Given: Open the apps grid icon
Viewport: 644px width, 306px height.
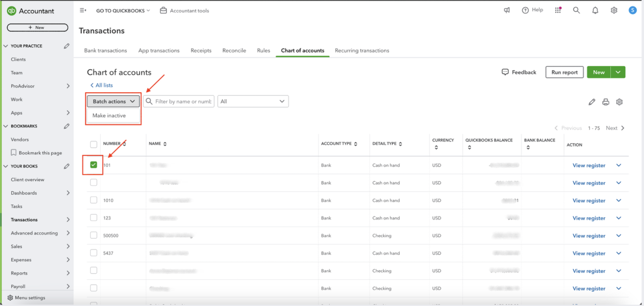Looking at the screenshot, I should click(558, 10).
